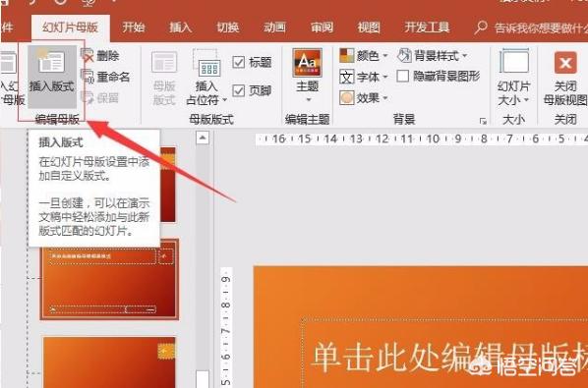
Task: Click the horizontal ruler above the slide
Action: click(x=422, y=139)
